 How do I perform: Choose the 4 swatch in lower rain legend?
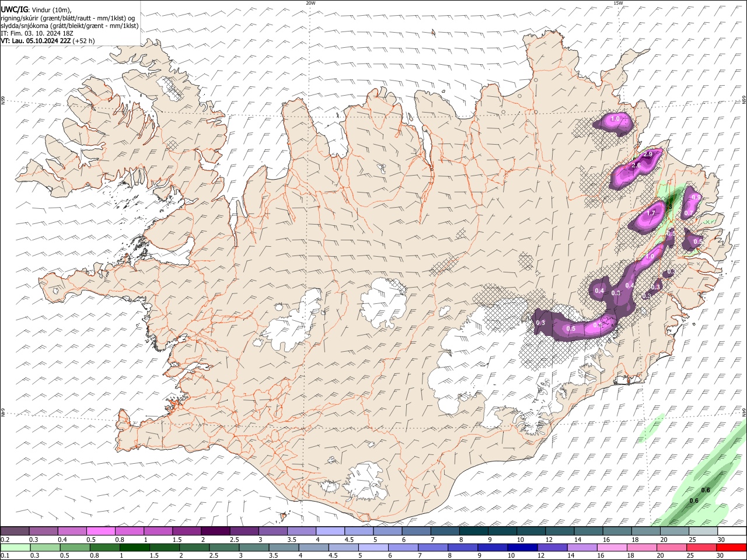click(313, 547)
